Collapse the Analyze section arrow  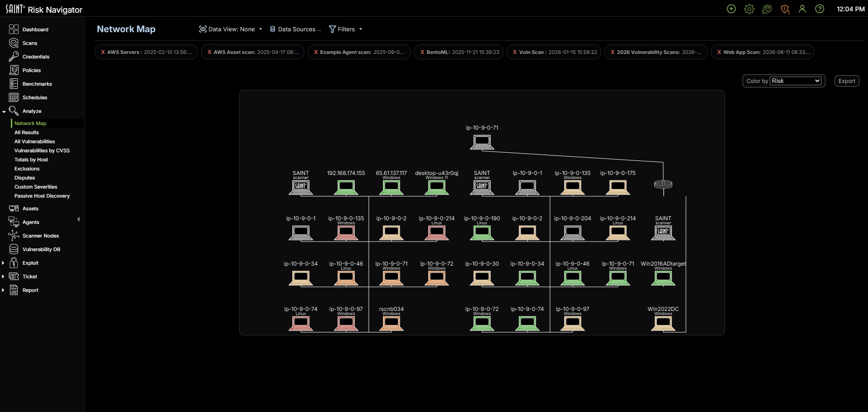coord(4,111)
